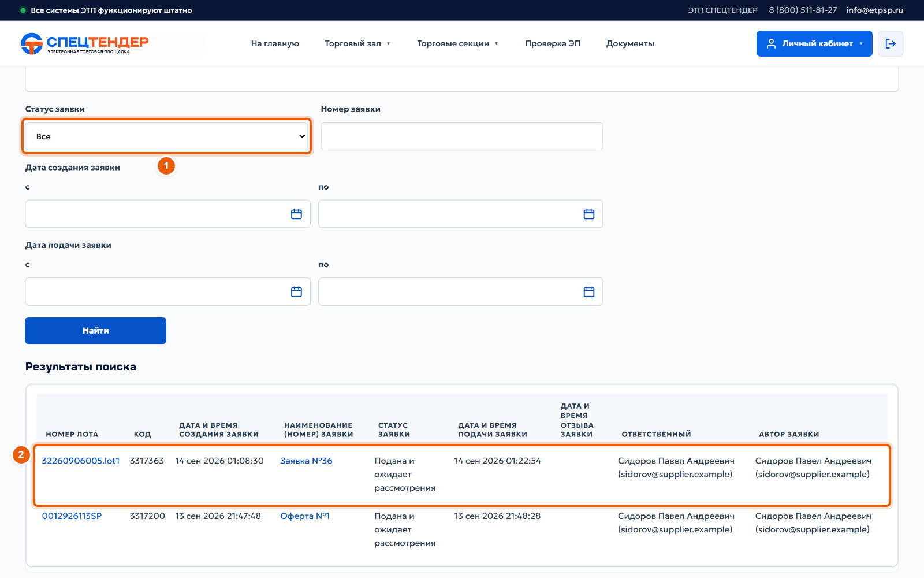Click the Статус заявки column header

pyautogui.click(x=394, y=429)
